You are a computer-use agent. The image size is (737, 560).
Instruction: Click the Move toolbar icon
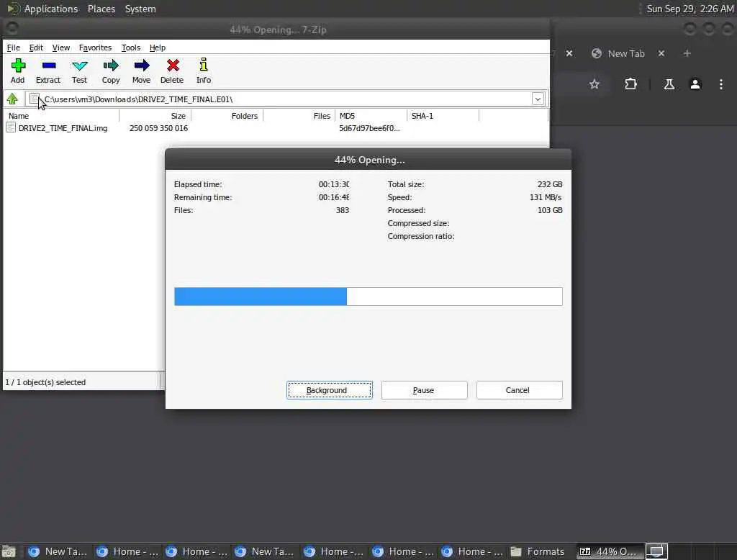(x=142, y=71)
